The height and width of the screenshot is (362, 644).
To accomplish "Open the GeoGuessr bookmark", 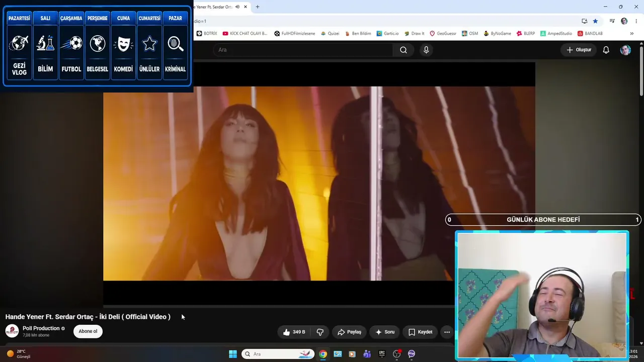I will click(x=443, y=34).
